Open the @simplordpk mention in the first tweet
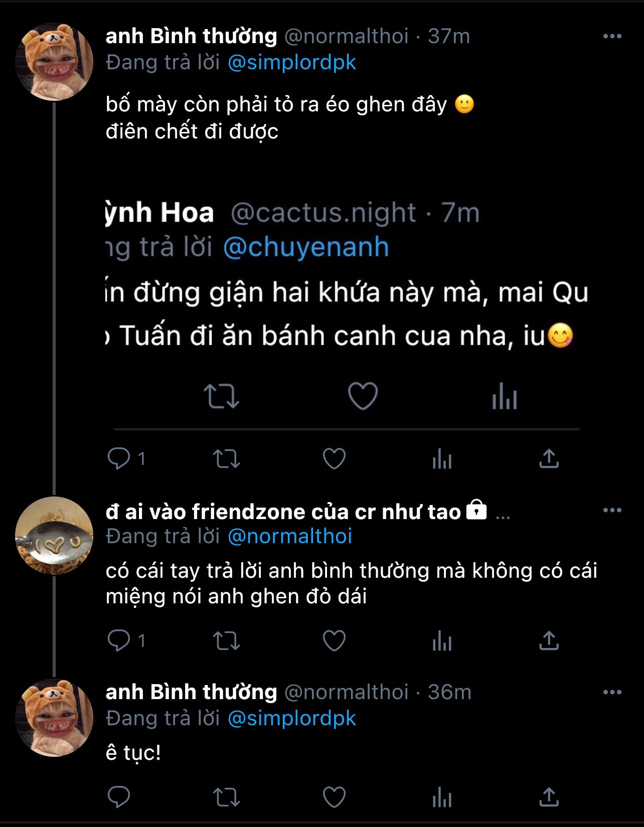644x827 pixels. (x=291, y=63)
